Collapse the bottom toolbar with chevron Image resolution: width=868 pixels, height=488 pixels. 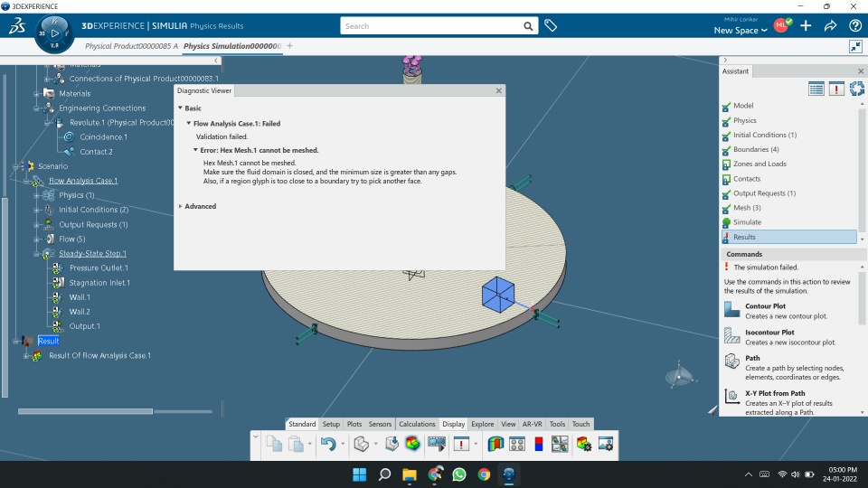pos(255,436)
